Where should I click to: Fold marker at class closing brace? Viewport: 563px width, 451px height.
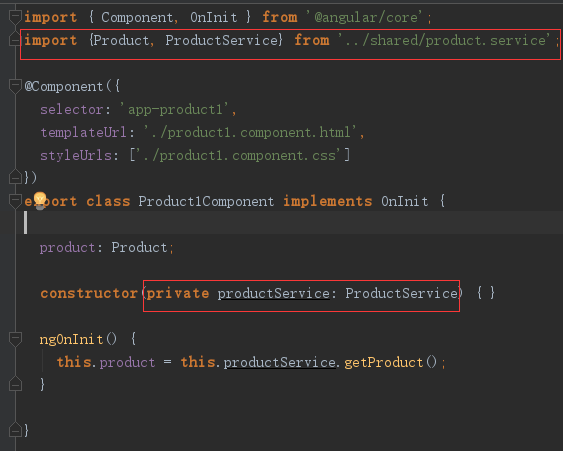15,429
